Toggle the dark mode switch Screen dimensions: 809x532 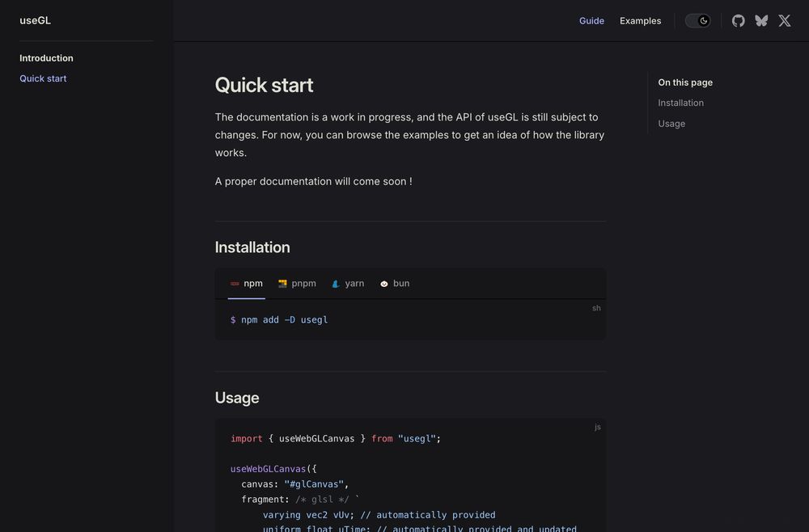pyautogui.click(x=697, y=21)
